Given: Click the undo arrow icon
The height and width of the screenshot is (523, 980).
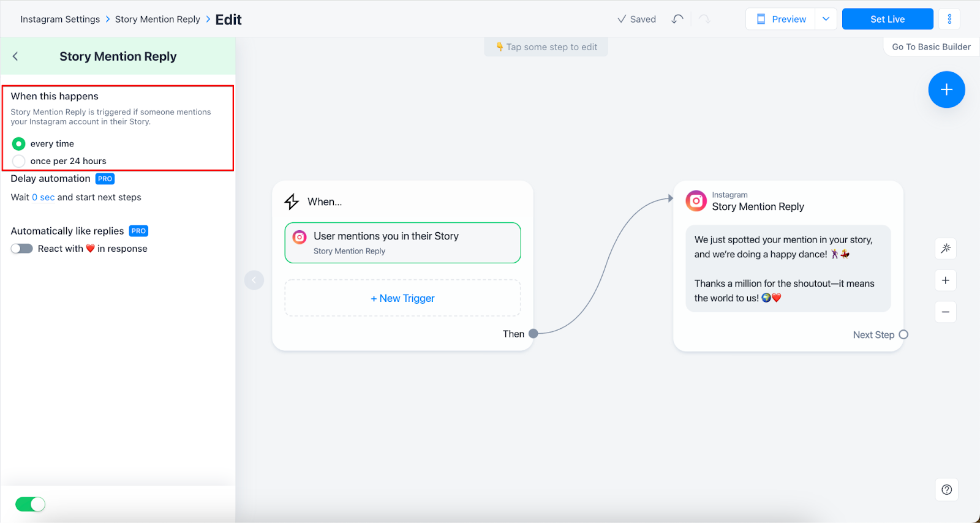Looking at the screenshot, I should point(677,19).
